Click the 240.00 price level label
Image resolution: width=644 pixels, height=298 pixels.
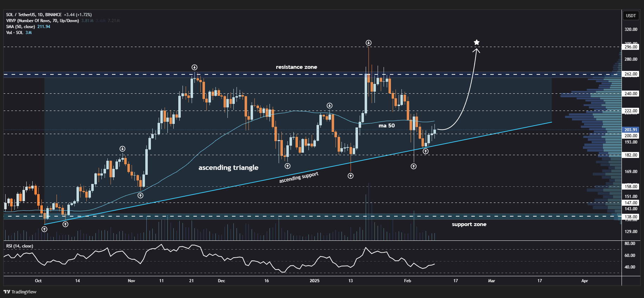(631, 94)
